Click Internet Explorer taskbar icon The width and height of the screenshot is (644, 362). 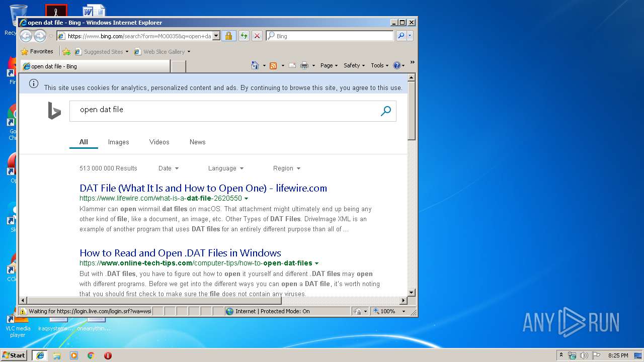[40, 355]
